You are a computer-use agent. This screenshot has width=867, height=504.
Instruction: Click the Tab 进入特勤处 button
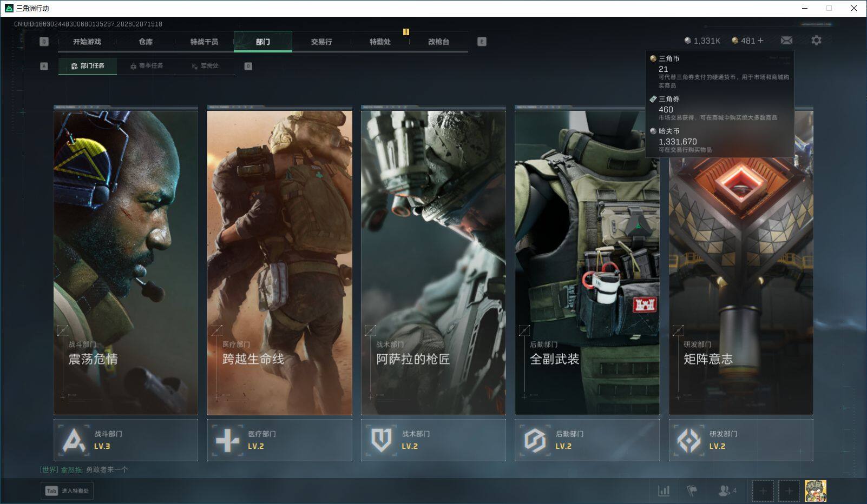click(x=68, y=491)
